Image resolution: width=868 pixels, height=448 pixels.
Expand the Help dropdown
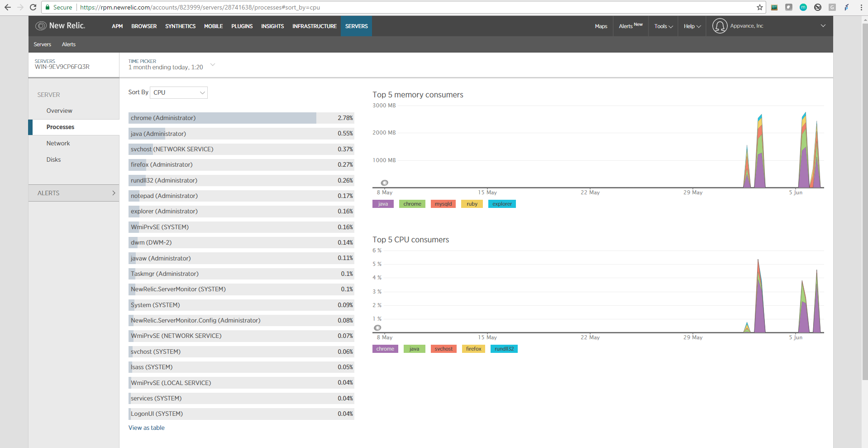point(692,26)
